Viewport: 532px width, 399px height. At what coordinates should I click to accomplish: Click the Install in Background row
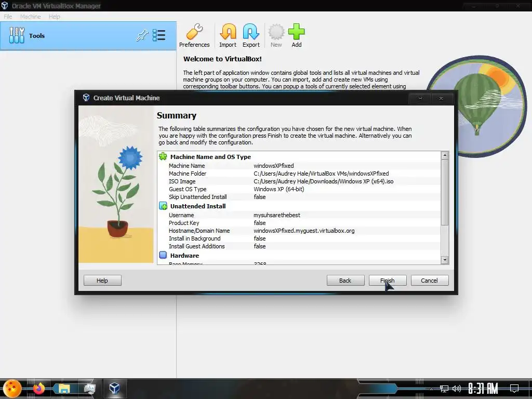tap(299, 238)
